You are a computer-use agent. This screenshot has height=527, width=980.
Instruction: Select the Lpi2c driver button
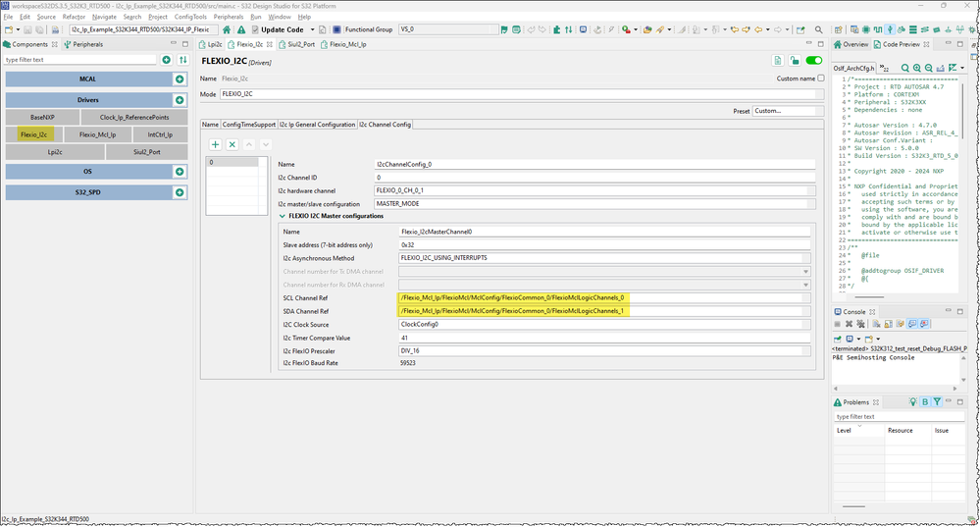click(55, 152)
